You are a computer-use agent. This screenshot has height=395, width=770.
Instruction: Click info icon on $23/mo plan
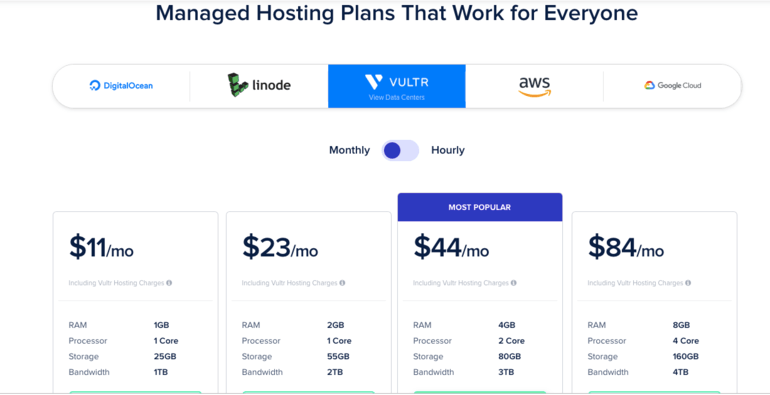pos(342,283)
